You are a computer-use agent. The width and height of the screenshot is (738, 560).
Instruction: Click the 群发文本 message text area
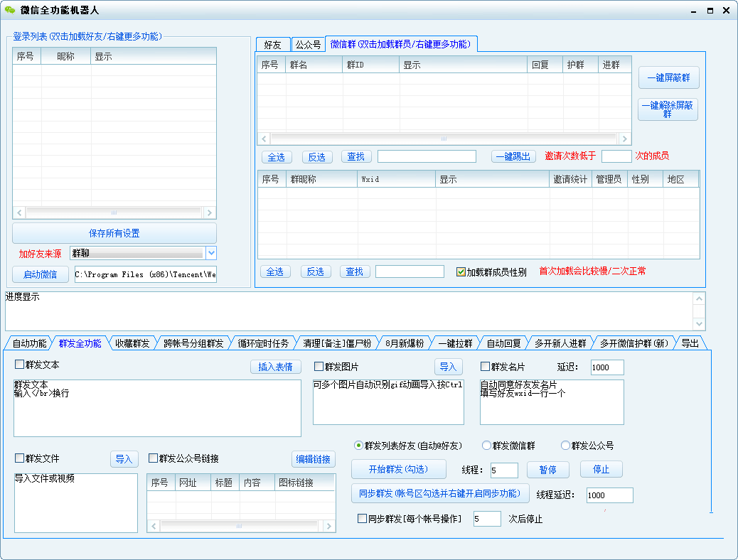coord(157,408)
